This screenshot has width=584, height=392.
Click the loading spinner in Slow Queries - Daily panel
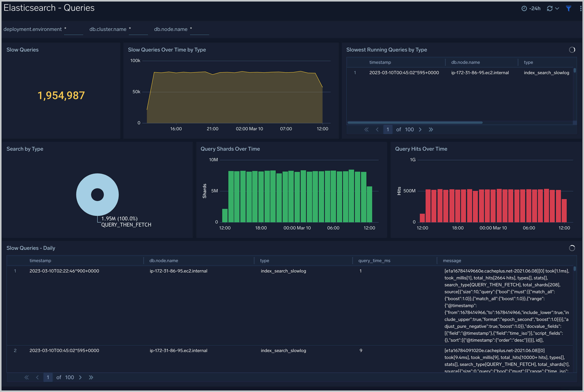572,248
